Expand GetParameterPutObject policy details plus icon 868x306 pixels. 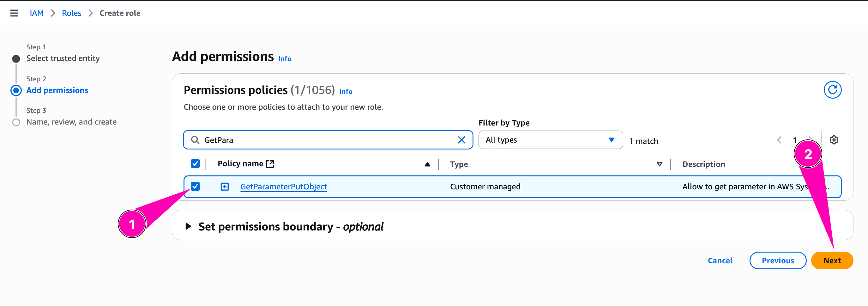(x=224, y=187)
